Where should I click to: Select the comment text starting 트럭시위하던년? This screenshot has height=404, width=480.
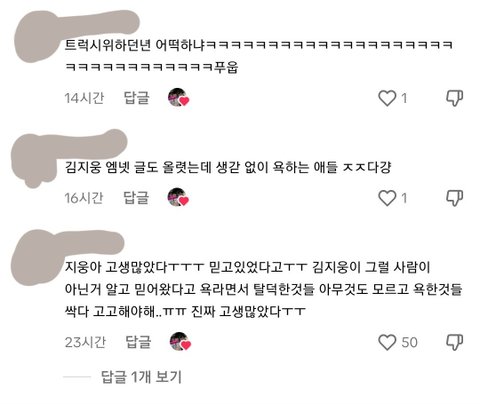pos(259,56)
